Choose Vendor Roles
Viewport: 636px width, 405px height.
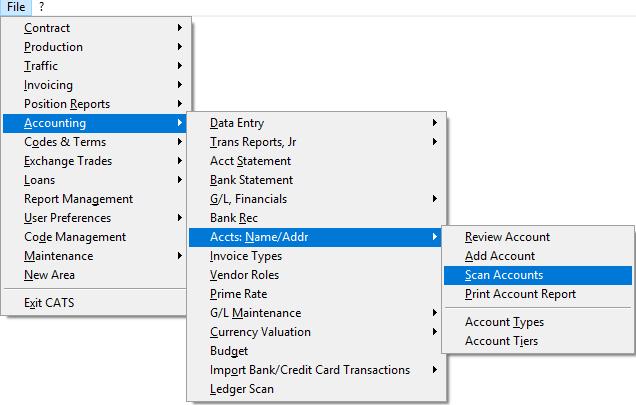pyautogui.click(x=316, y=275)
